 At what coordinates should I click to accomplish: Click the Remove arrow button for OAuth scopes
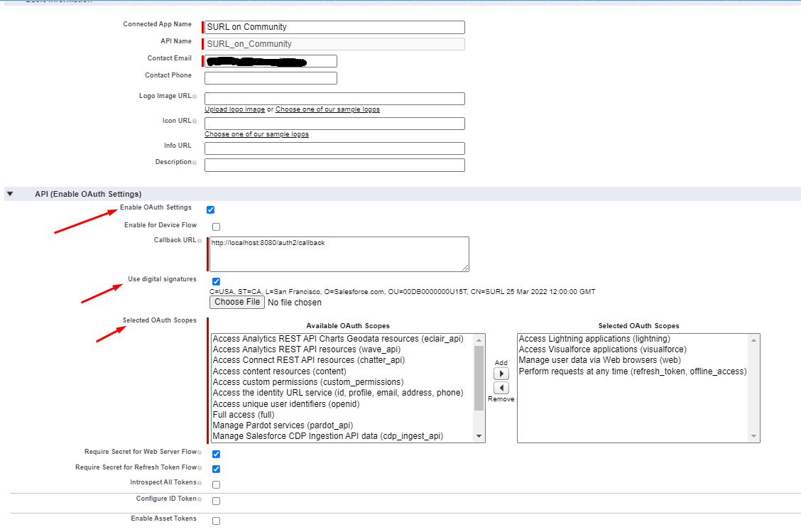501,388
